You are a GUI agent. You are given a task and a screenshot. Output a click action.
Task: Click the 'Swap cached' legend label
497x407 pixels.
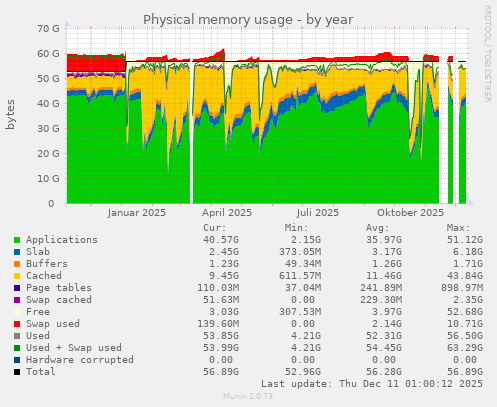point(59,300)
